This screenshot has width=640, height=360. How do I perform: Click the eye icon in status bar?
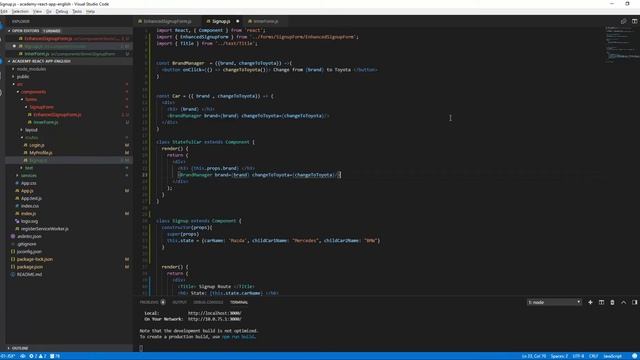pyautogui.click(x=23, y=356)
